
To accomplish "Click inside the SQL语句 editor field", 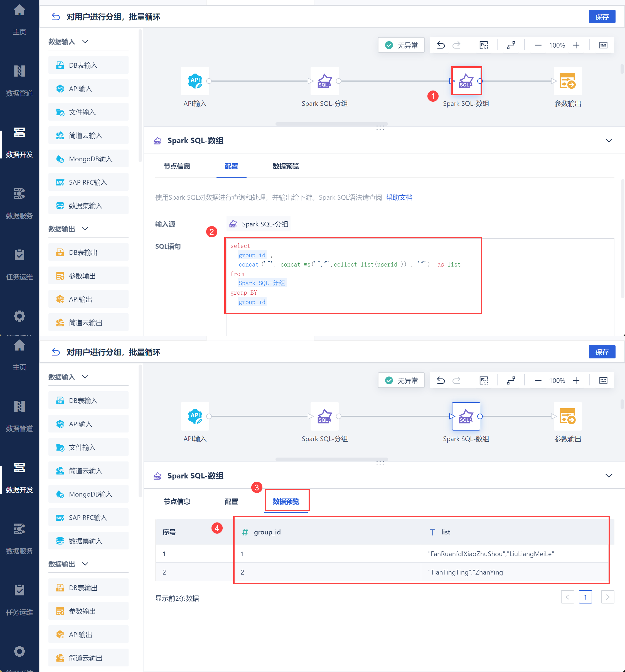I will 353,275.
